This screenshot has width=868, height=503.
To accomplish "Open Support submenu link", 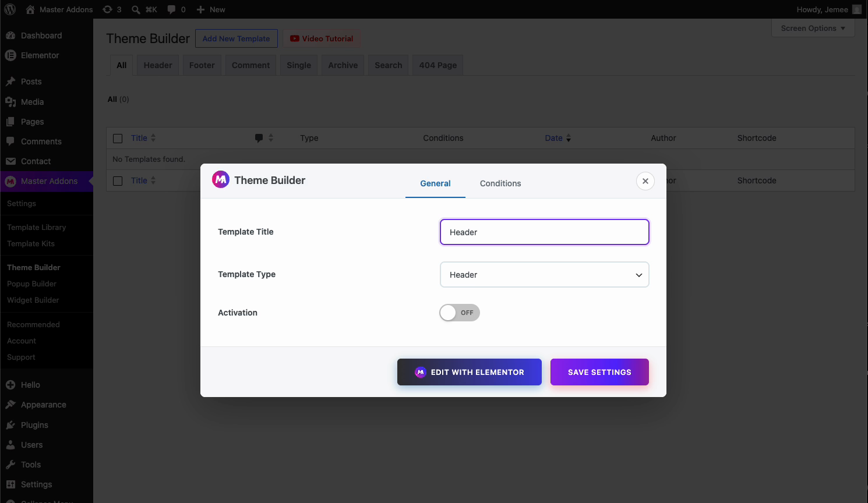I will 21,357.
